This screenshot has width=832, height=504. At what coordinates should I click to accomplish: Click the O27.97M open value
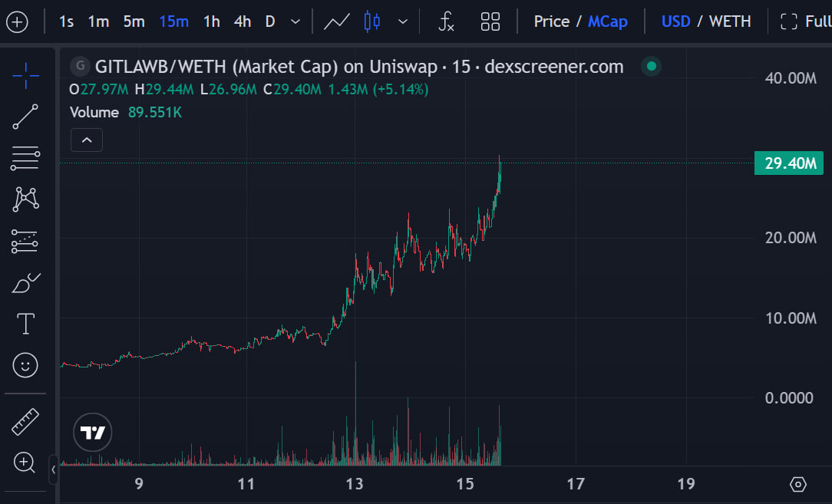[99, 89]
